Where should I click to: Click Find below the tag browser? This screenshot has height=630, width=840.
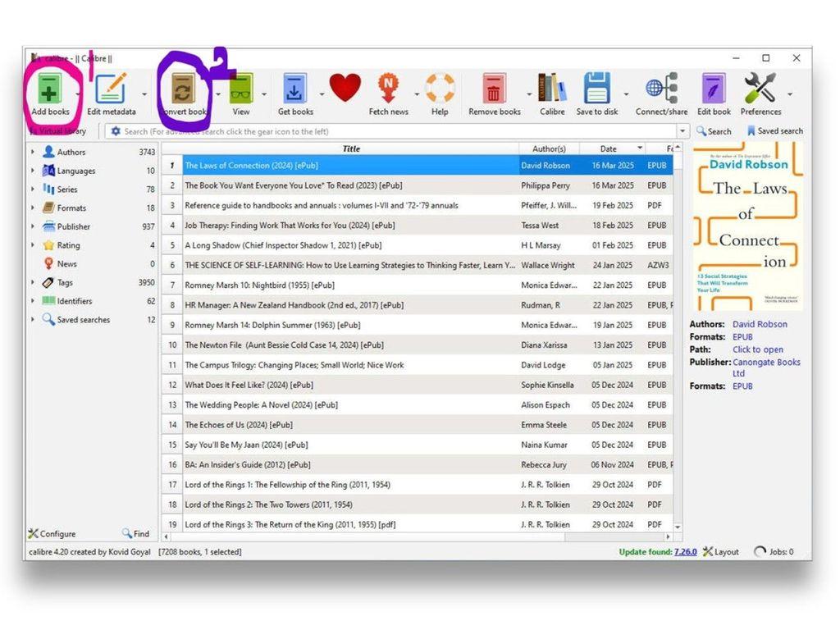pyautogui.click(x=135, y=533)
